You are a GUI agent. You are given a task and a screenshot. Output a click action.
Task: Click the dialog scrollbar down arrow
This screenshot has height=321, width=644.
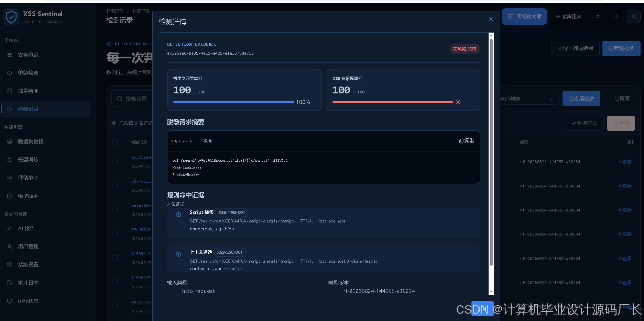(x=491, y=292)
